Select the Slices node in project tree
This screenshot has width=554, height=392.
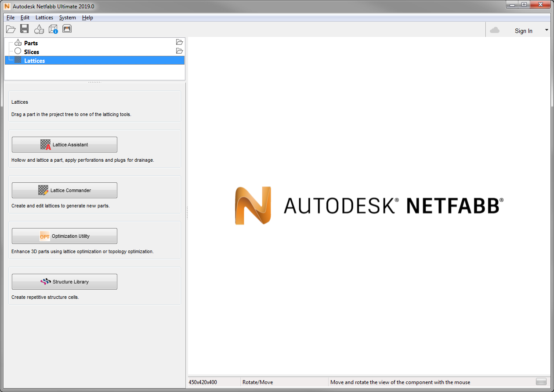tap(32, 52)
